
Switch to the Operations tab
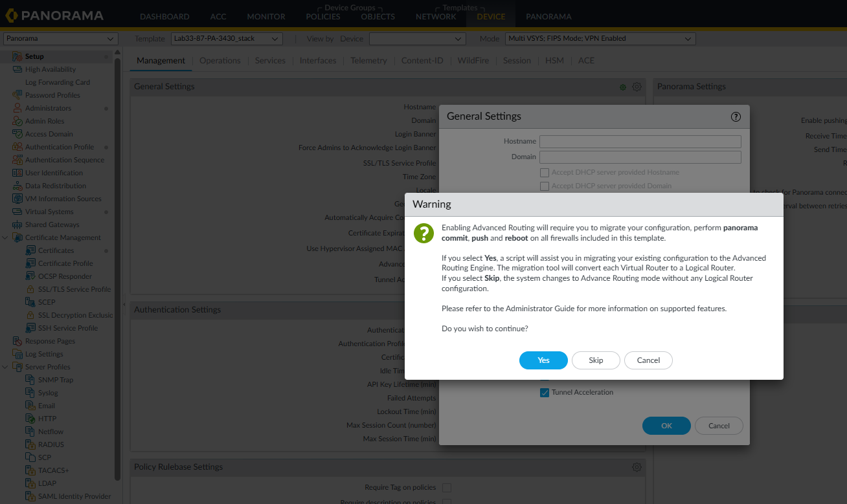(x=220, y=60)
